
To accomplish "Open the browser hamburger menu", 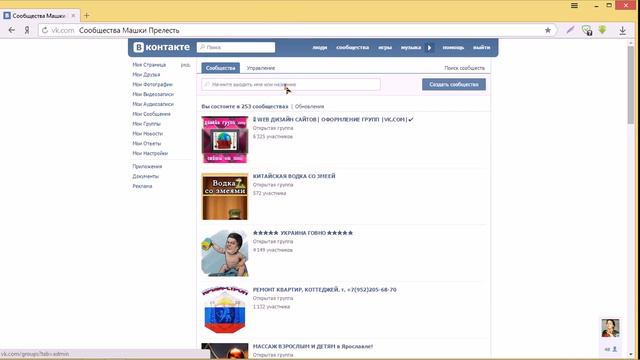I will [x=574, y=5].
